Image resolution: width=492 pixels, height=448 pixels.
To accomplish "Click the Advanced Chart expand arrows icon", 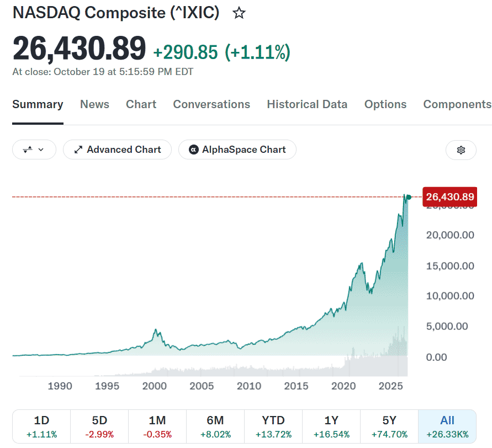I will [x=78, y=150].
